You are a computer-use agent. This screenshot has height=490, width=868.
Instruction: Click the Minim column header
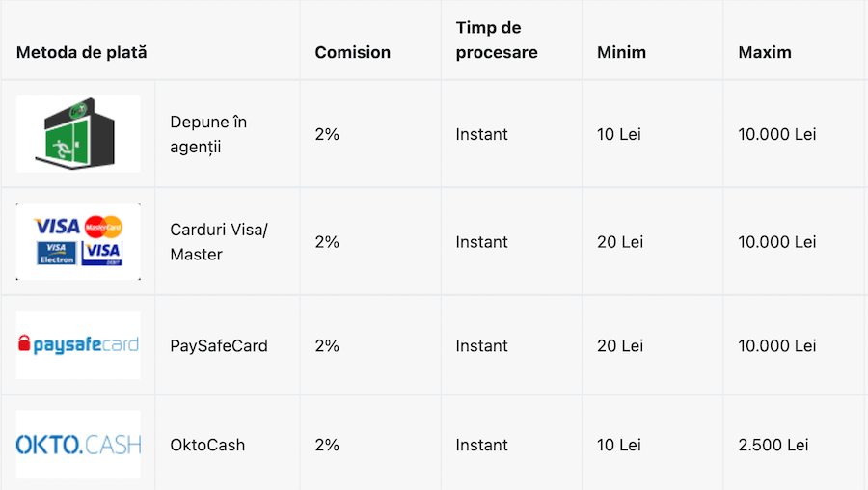pyautogui.click(x=621, y=52)
